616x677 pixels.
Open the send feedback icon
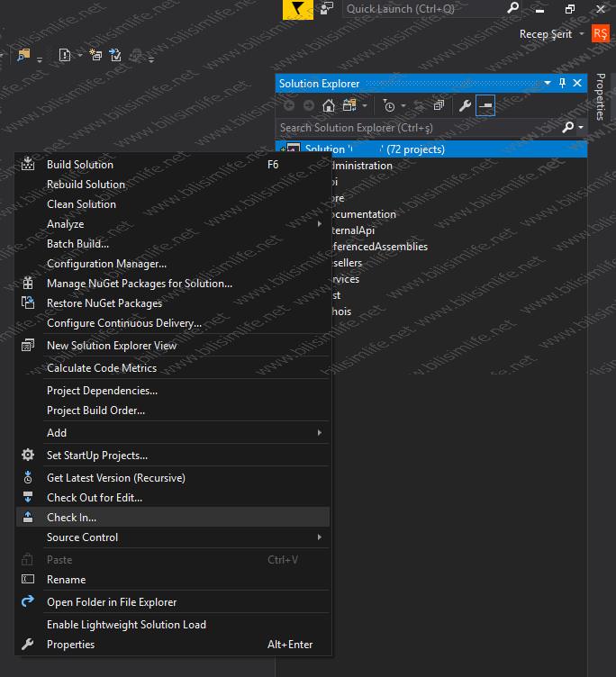pyautogui.click(x=327, y=8)
